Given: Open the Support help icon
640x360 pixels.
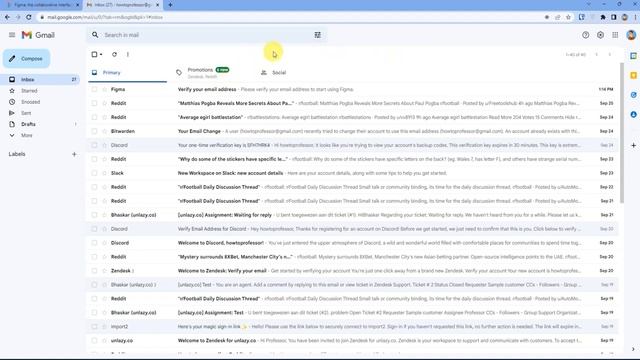Looking at the screenshot, I should click(585, 35).
